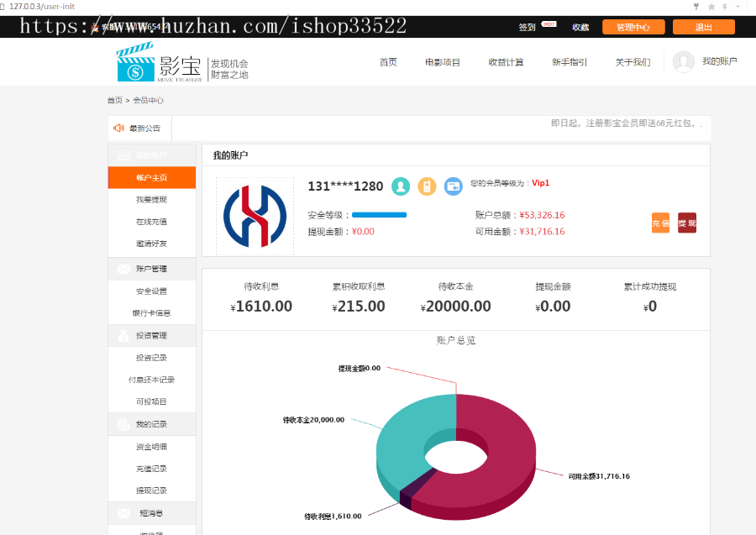
Task: Click the dark red 提现 button
Action: tap(687, 223)
